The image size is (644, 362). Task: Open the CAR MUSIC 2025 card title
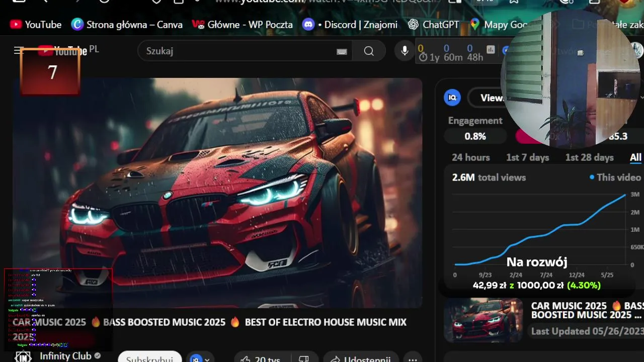coord(587,310)
